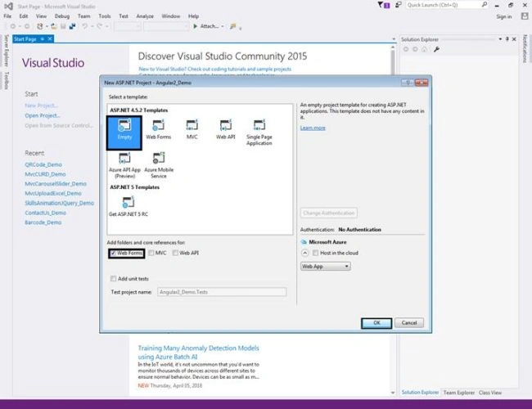Open recent project MvcCURD_Demo
532x409 pixels.
(45, 174)
